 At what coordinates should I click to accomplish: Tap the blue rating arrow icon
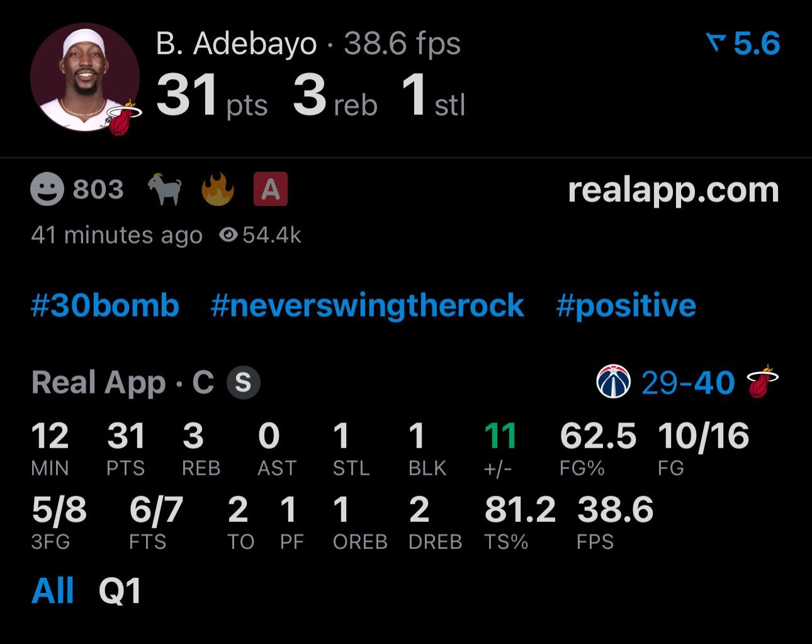coord(716,43)
